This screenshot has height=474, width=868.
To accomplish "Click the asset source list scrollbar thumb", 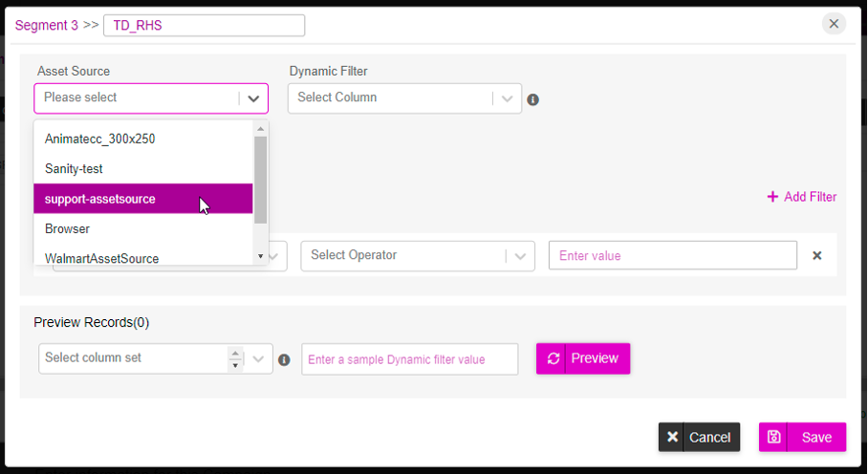I will click(260, 180).
